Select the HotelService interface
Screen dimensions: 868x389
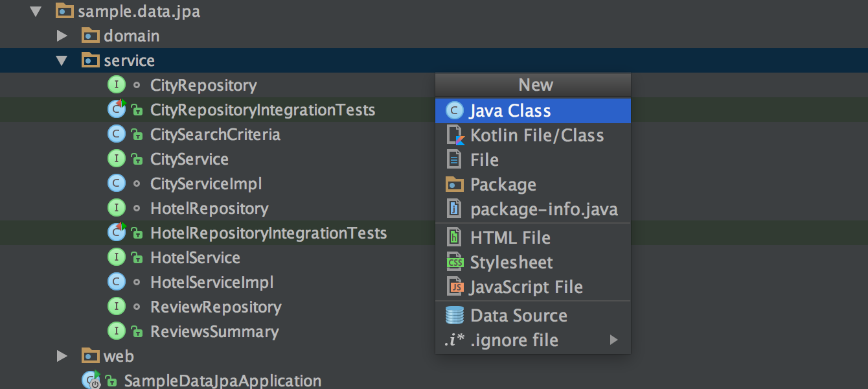point(194,257)
